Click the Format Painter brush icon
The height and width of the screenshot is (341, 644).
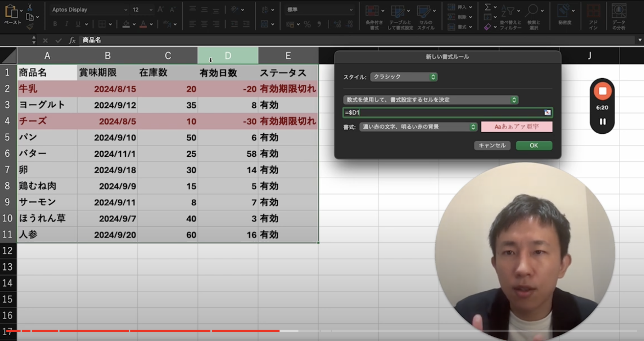coord(30,26)
